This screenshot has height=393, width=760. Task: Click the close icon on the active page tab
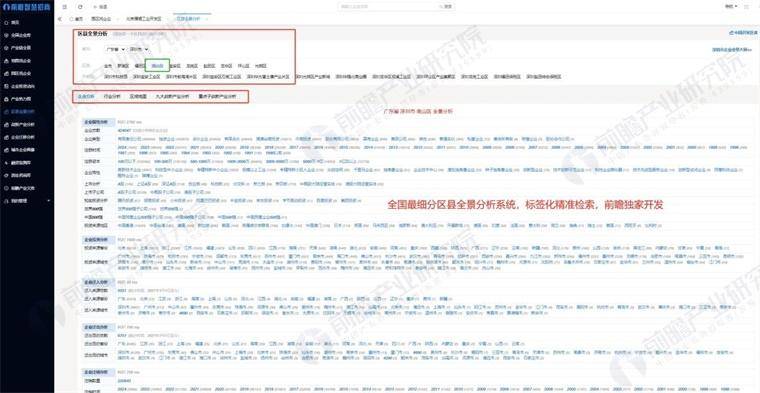[x=207, y=19]
